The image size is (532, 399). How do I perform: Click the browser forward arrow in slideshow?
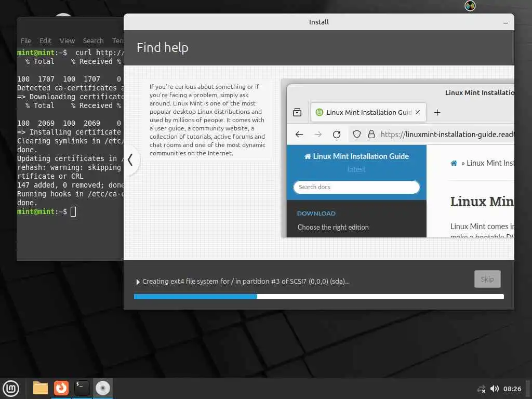[x=318, y=135]
